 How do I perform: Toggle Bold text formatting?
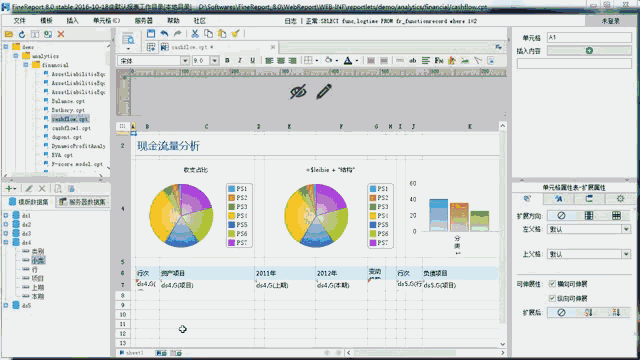[227, 60]
